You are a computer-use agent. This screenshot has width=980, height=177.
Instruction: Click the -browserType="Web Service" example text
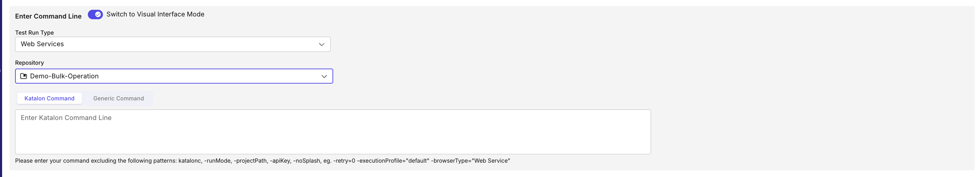[x=470, y=161]
